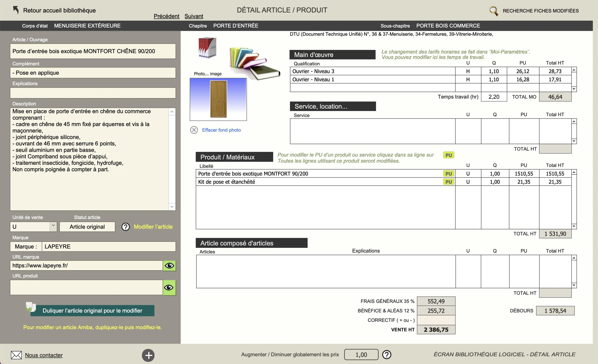Screen dimensions: 598x364
Task: Toggle the eye icon for URL produit
Action: coord(169,288)
